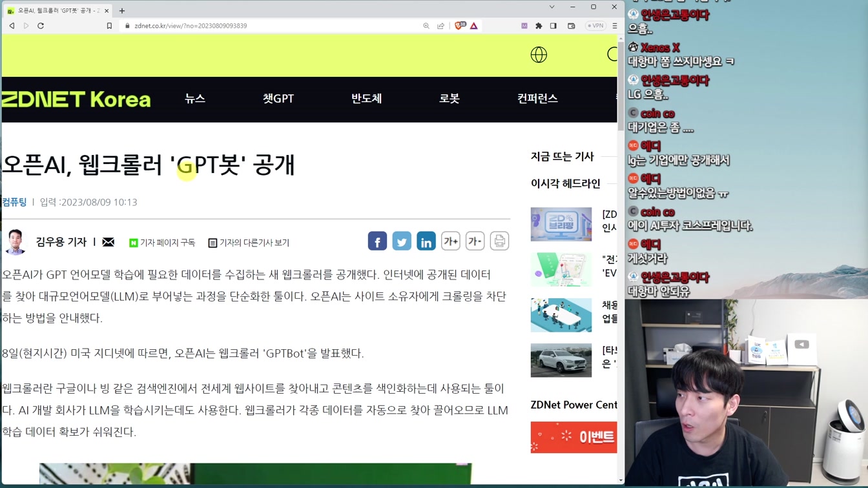Select the 이시각 헤드라인 tab

pos(566,183)
